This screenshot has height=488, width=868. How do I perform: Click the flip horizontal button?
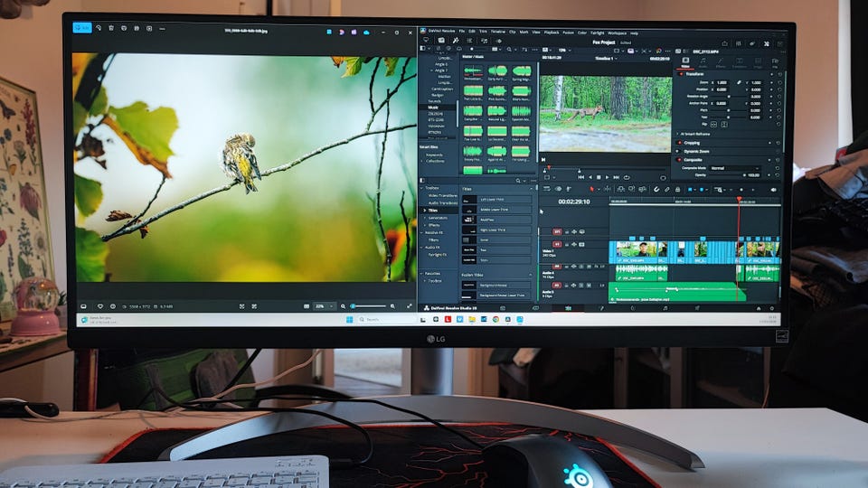(714, 125)
